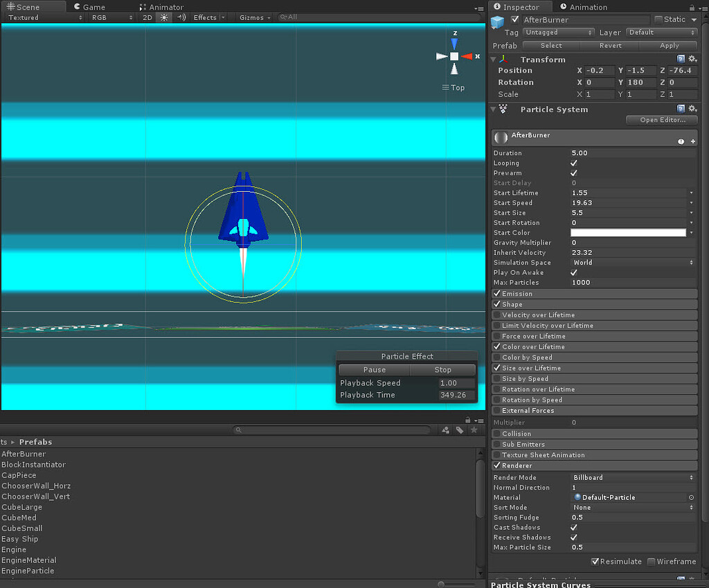Toggle 2D view mode in Scene toolbar
The width and height of the screenshot is (709, 588).
147,17
